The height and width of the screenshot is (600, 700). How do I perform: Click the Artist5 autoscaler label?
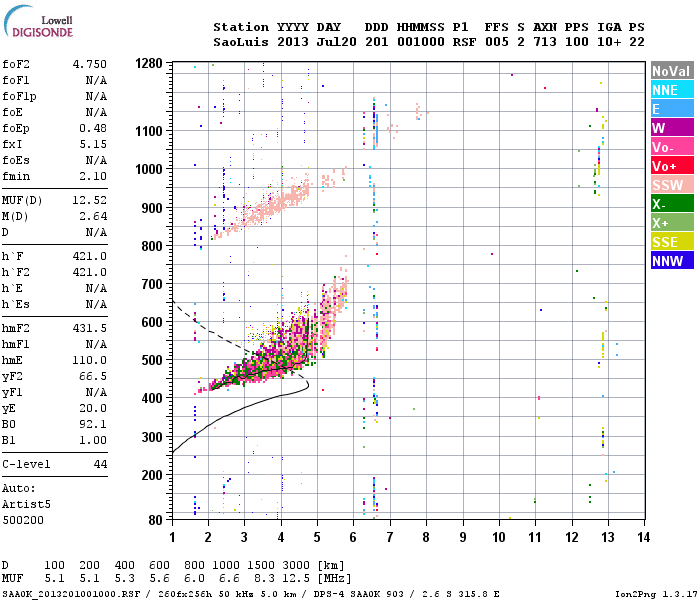(26, 504)
